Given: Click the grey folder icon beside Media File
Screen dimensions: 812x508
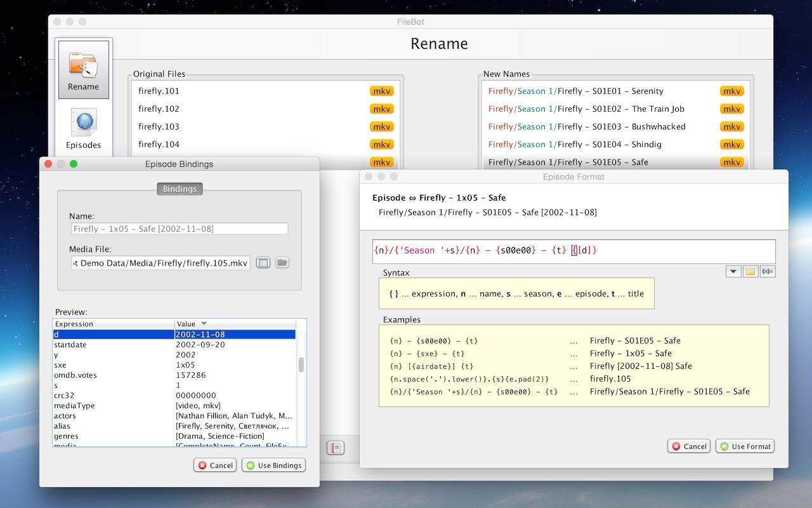Looking at the screenshot, I should (x=282, y=262).
